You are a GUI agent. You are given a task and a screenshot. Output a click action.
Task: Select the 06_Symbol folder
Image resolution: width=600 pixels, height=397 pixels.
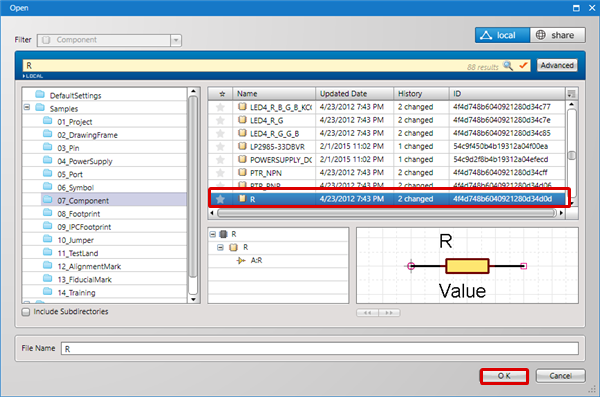point(75,188)
